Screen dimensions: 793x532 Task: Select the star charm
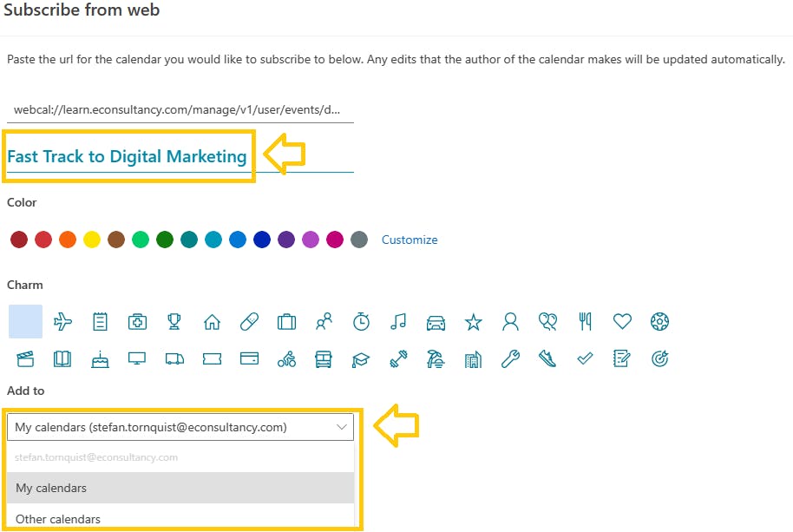[473, 322]
